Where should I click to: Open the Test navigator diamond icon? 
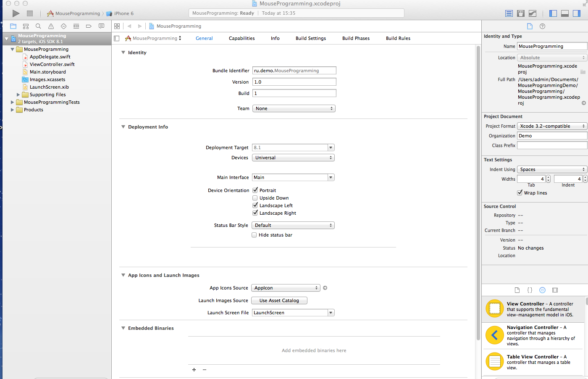63,26
